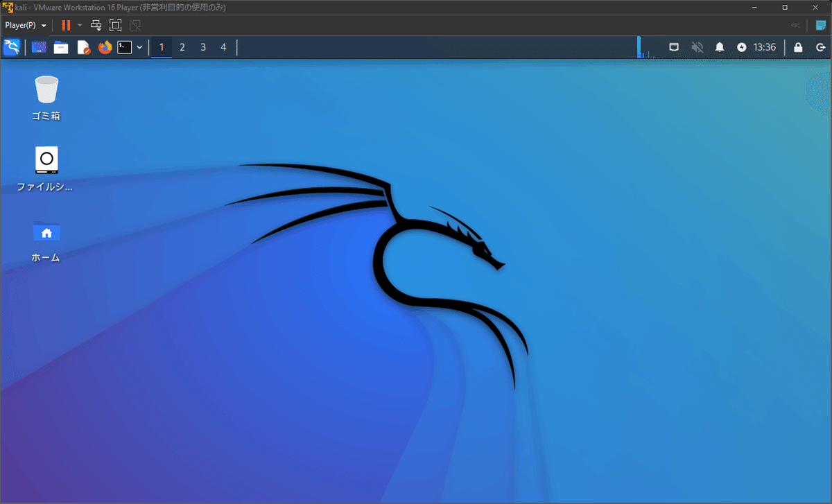Select the ホーム home folder desktop icon
The image size is (832, 504).
pyautogui.click(x=46, y=240)
